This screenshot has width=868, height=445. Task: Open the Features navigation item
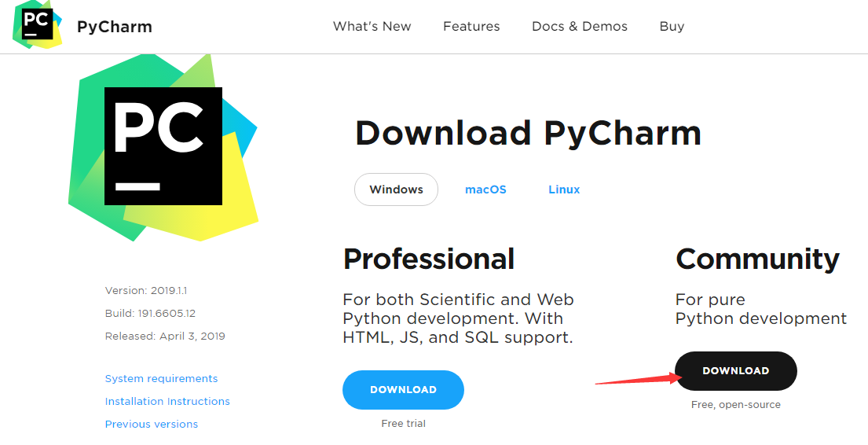[x=471, y=27]
